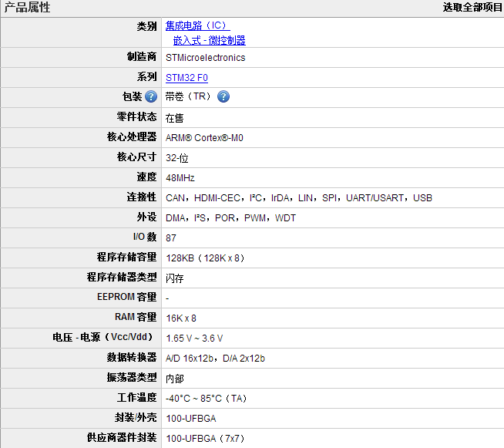The width and height of the screenshot is (504, 448).
Task: Click the 48MHz speed value
Action: click(180, 178)
